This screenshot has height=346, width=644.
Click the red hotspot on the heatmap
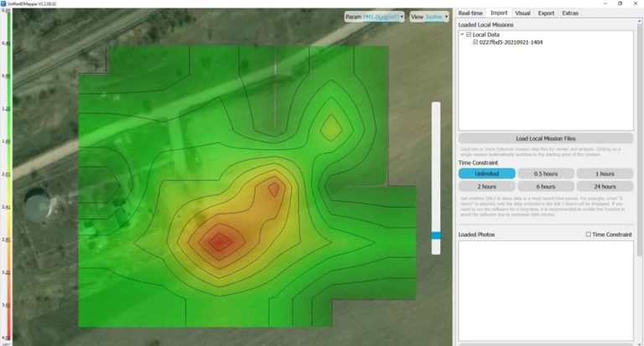point(220,242)
